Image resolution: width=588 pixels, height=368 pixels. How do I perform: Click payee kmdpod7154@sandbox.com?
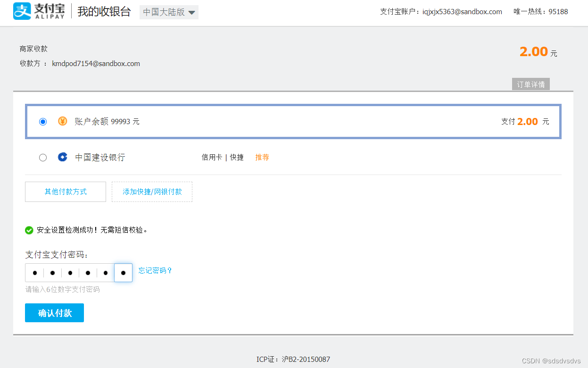[96, 64]
